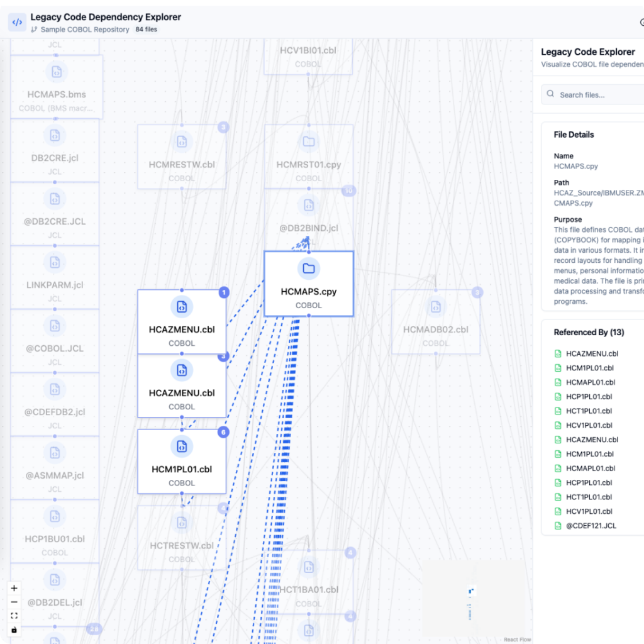
Task: Click the file icon on LINKPARM.jcl node
Action: pyautogui.click(x=55, y=262)
